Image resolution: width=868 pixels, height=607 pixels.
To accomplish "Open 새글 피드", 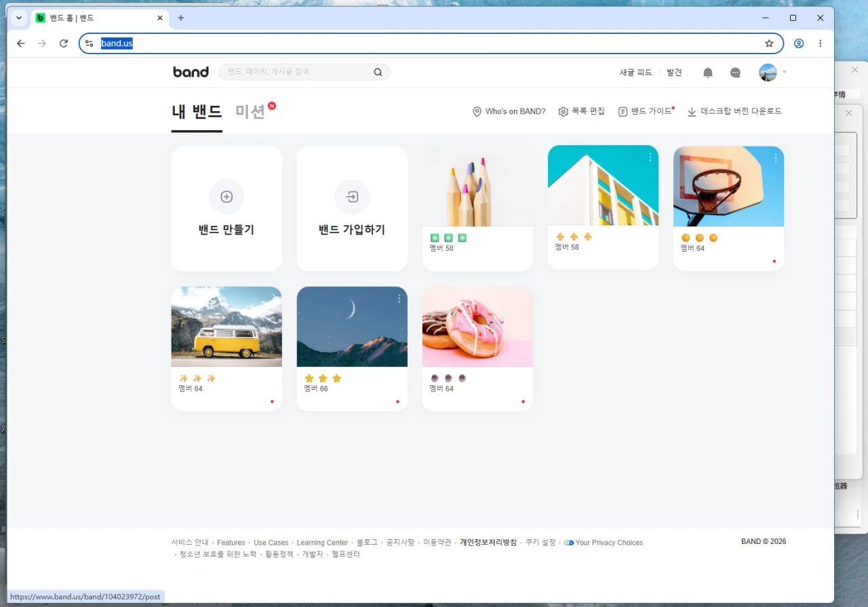I will click(635, 73).
